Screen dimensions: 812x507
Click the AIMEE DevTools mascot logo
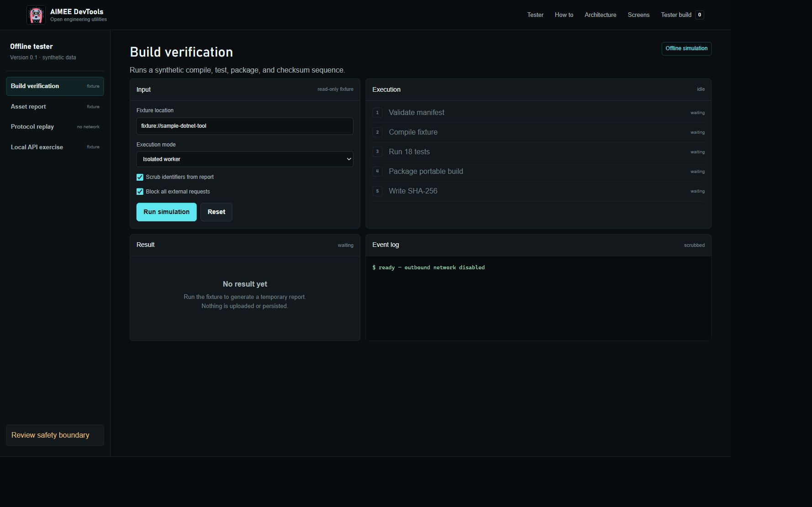[36, 15]
